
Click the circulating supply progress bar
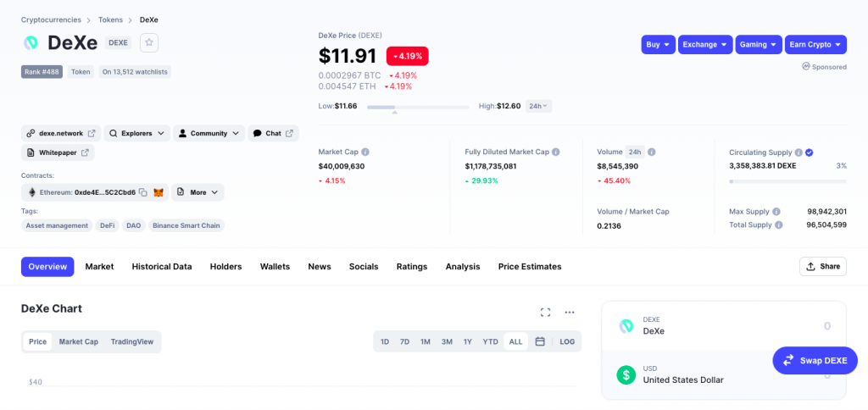787,181
